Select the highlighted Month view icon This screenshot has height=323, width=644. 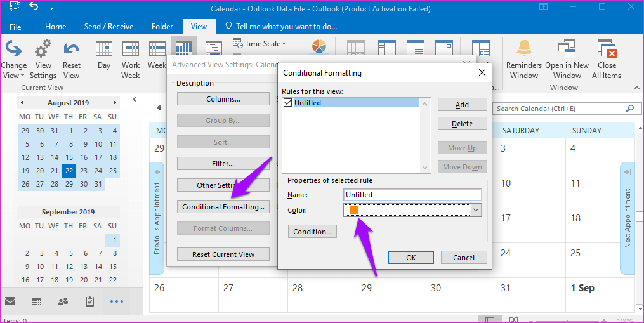click(x=184, y=48)
